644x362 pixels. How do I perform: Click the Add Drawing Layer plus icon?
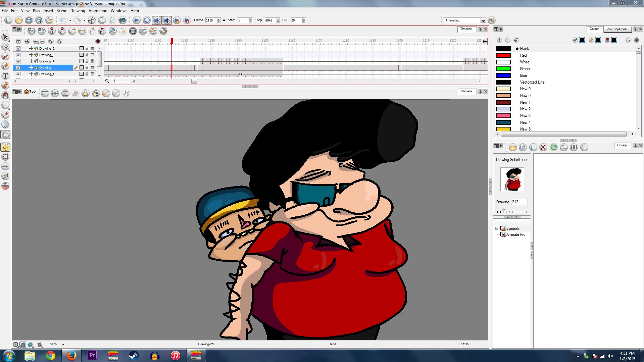36,41
